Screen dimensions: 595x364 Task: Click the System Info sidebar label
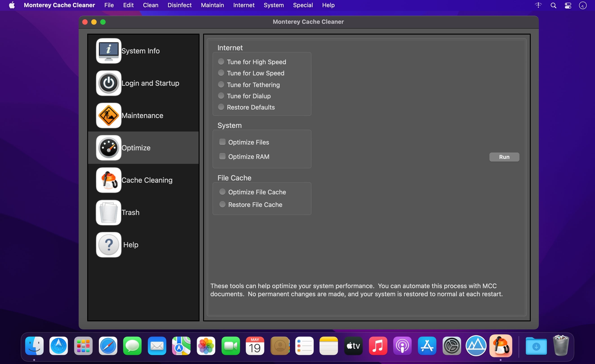click(x=140, y=51)
